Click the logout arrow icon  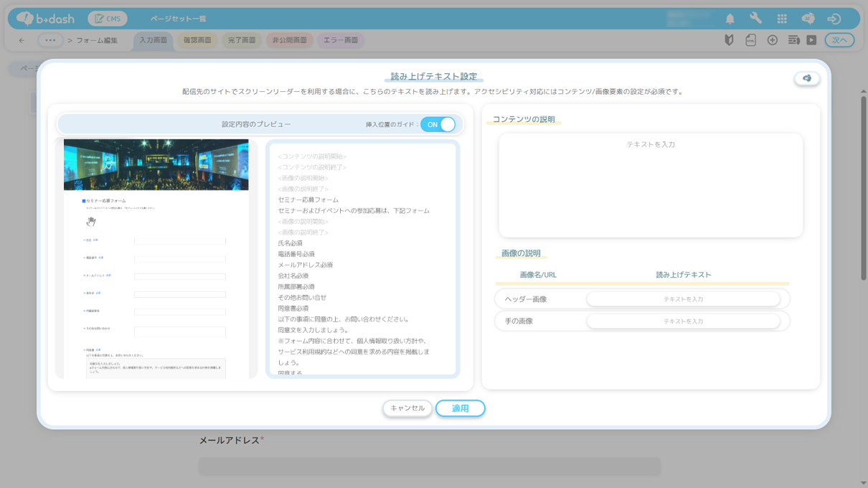[x=834, y=19]
